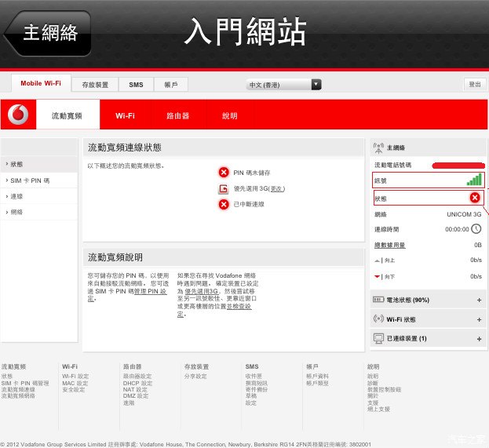Viewport: 489px width, 448px height.
Task: Click the 登出 logout button
Action: 474,84
